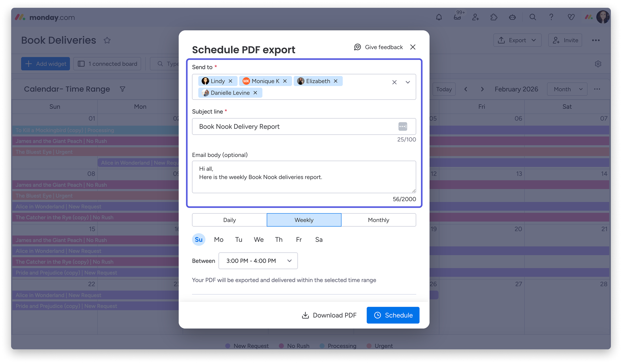The width and height of the screenshot is (622, 364).
Task: Enable the Fr weekday toggle
Action: 299,239
